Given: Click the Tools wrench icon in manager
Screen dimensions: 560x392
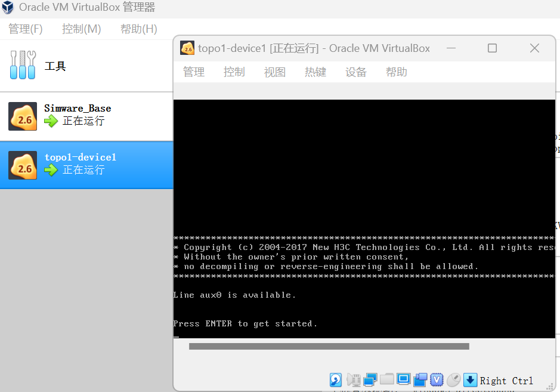Looking at the screenshot, I should point(23,64).
